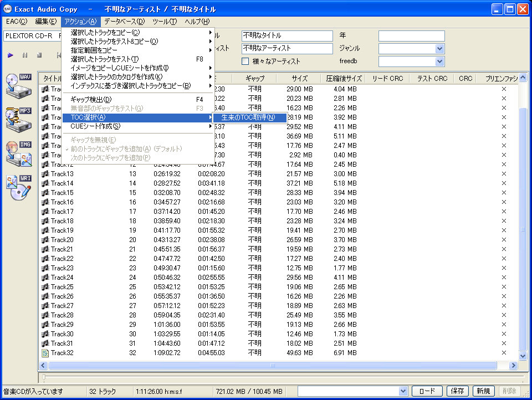The height and width of the screenshot is (400, 532).
Task: Open the ジャンル dropdown
Action: [439, 48]
